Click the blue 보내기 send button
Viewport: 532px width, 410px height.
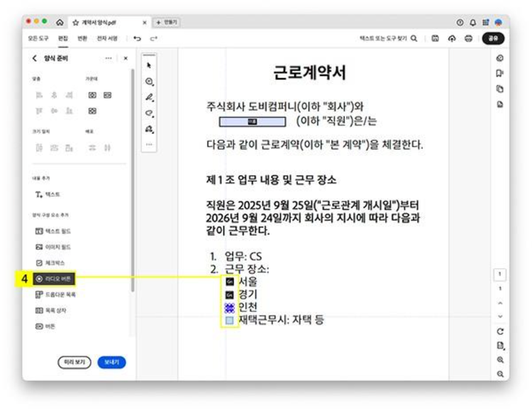[x=111, y=362]
